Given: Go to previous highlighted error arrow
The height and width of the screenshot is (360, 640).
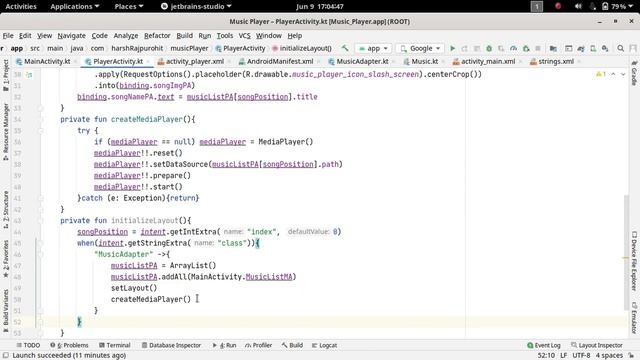Looking at the screenshot, I should pyautogui.click(x=613, y=74).
